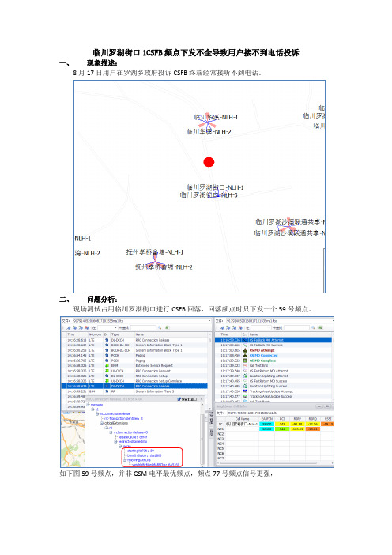Open the left panel file path dropdown
The image size is (392, 555).
209,320
